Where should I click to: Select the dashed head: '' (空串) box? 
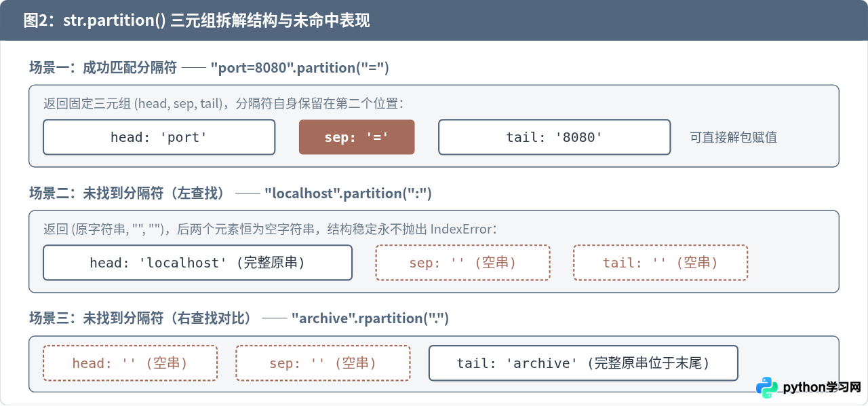pos(130,363)
